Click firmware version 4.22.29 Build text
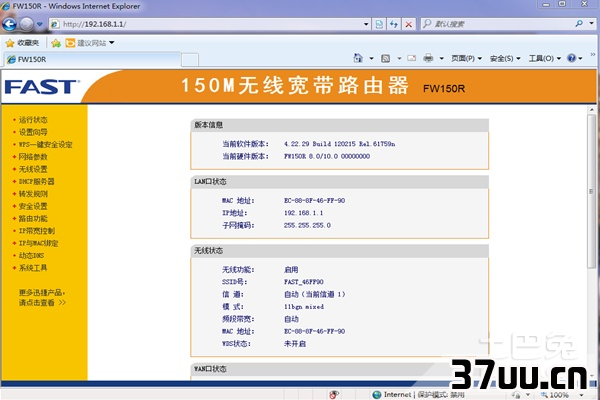Viewport: 600px width, 400px height. 339,144
